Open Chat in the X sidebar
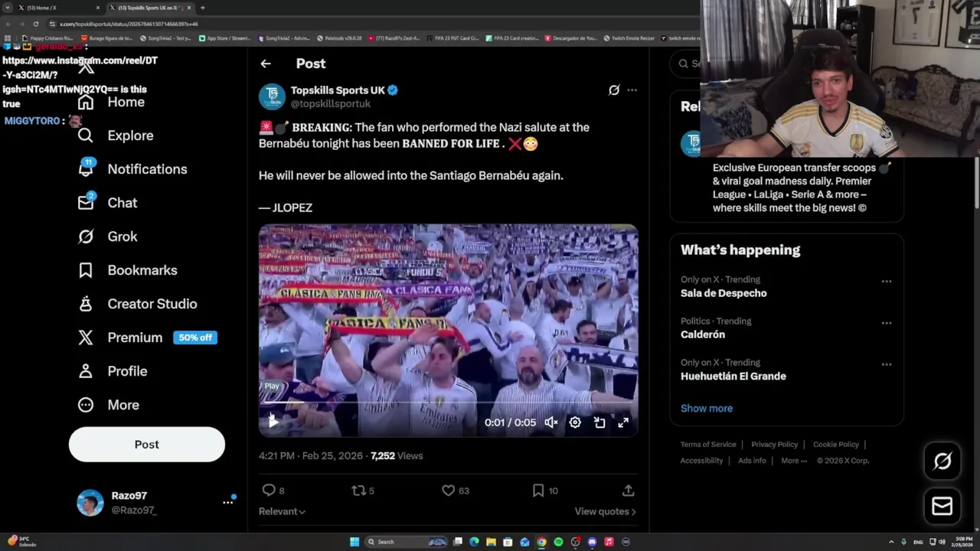 (x=107, y=203)
